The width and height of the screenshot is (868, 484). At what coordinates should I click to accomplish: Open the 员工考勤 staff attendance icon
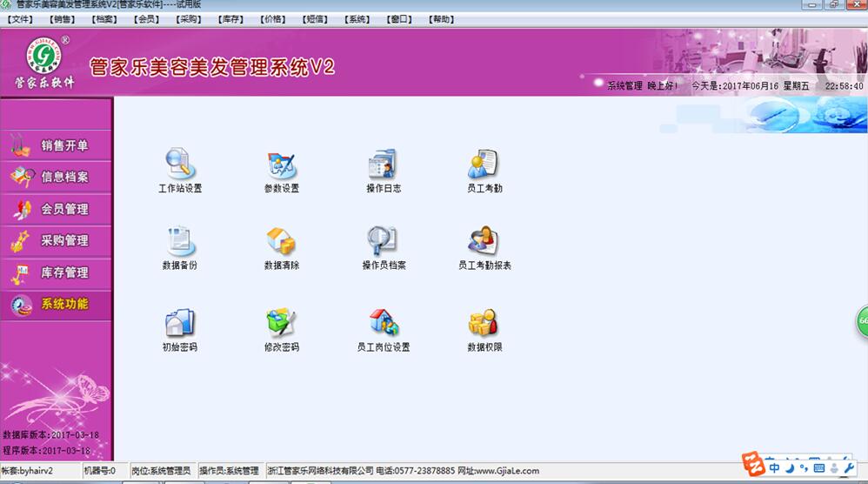point(484,164)
